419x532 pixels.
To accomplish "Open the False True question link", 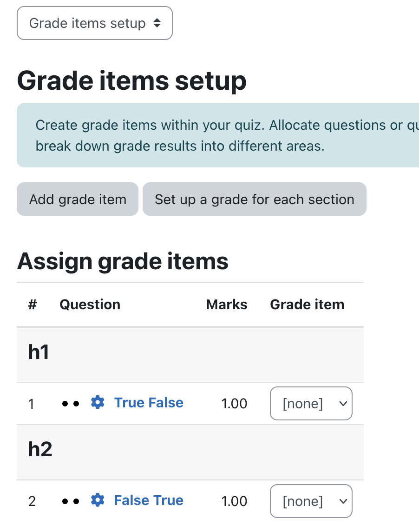I will coord(149,500).
